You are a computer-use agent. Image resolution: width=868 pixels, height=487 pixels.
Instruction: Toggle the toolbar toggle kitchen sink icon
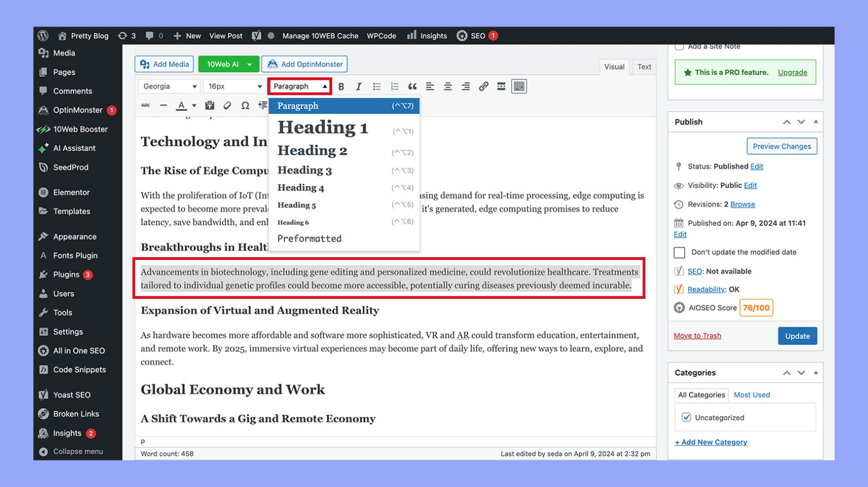518,86
